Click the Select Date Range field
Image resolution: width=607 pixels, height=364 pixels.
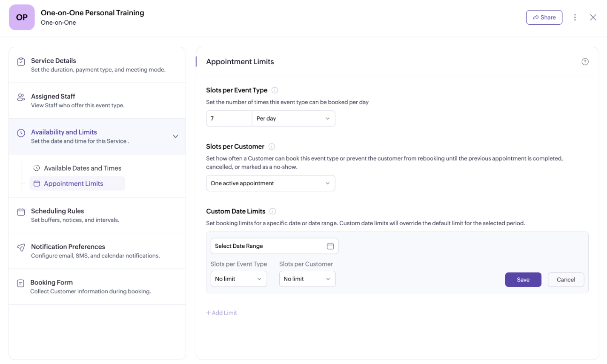[275, 246]
